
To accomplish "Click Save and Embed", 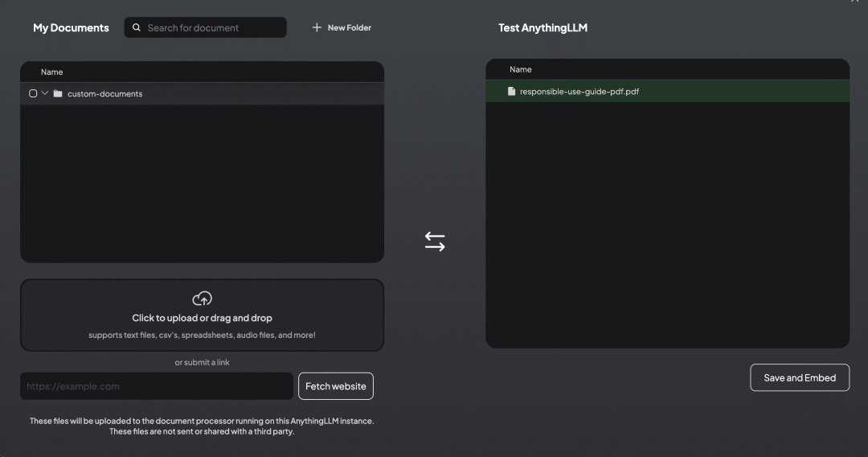I will (x=800, y=378).
